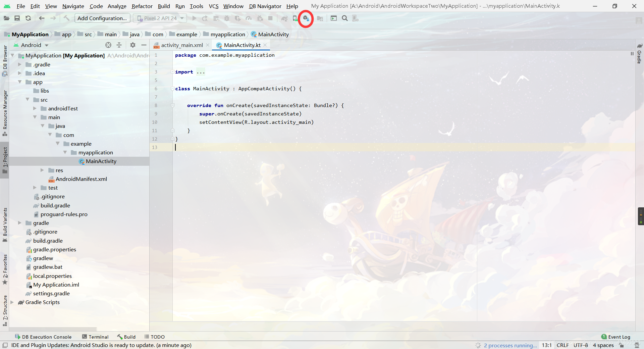Toggle the Gradle tool window on right edge
This screenshot has height=349, width=644.
click(639, 54)
